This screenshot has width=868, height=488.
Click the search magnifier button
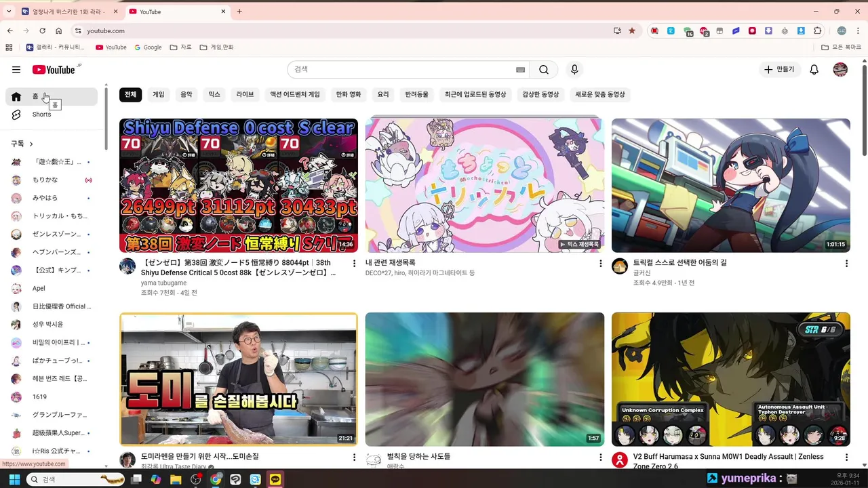(x=544, y=69)
